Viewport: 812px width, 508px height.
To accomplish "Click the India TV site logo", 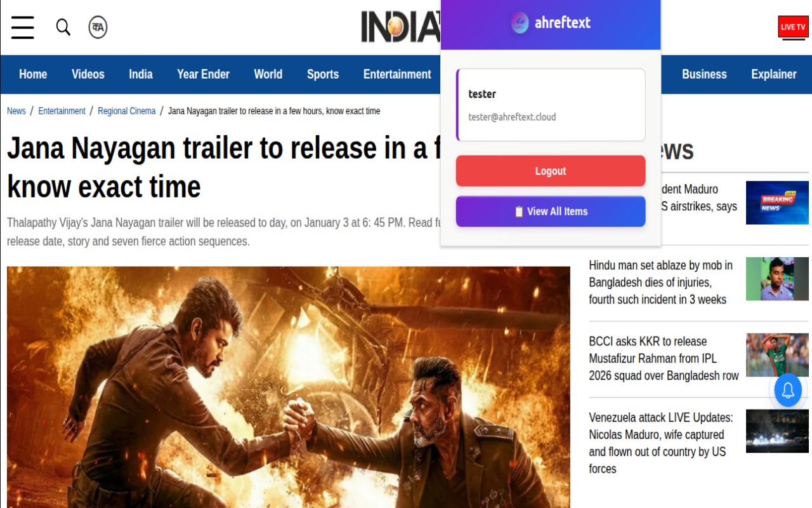I will click(x=401, y=27).
